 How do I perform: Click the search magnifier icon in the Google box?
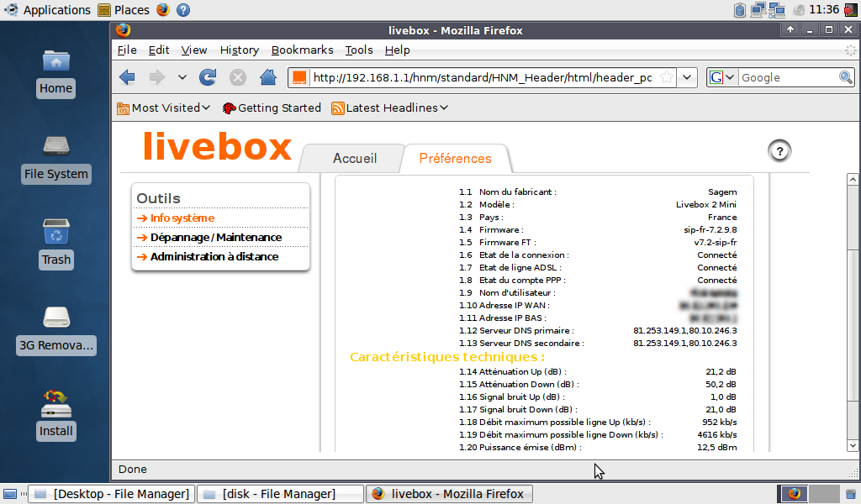pos(846,77)
